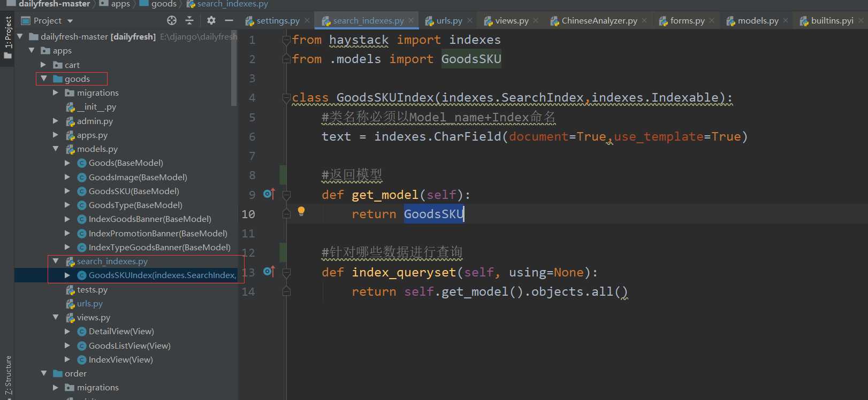Collapse the goods folder arrow
Image resolution: width=868 pixels, height=400 pixels.
coord(44,79)
